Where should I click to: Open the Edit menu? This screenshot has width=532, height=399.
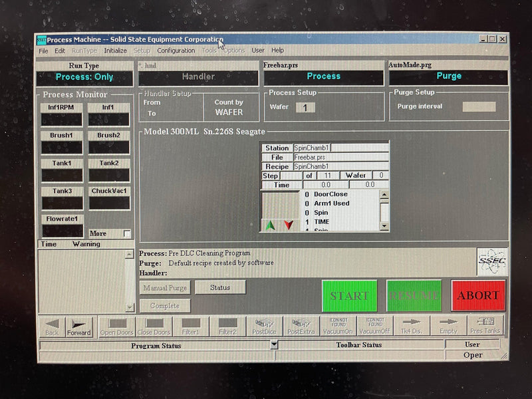(60, 51)
